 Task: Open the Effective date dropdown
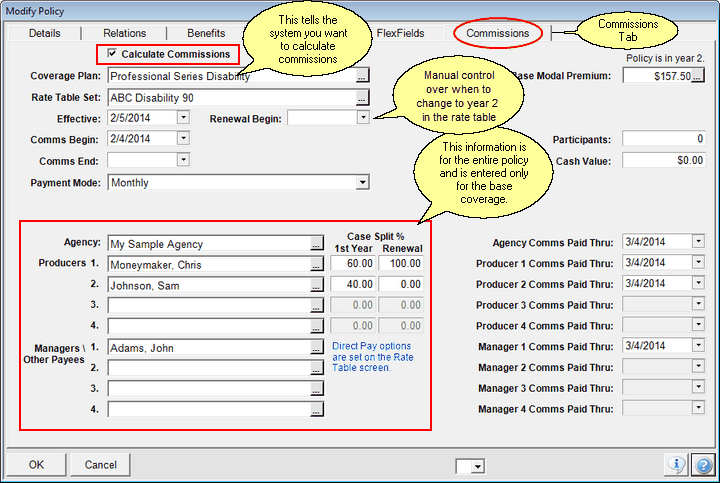(182, 118)
